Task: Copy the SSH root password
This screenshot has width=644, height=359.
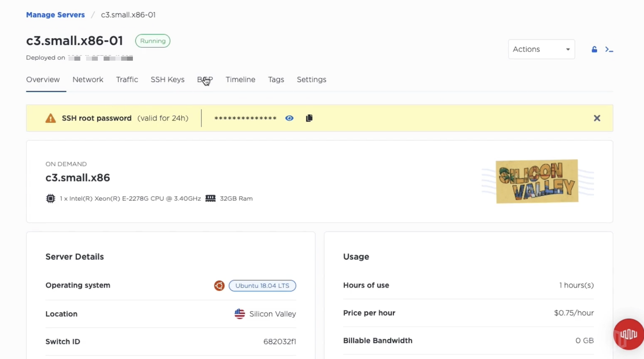Action: [309, 118]
